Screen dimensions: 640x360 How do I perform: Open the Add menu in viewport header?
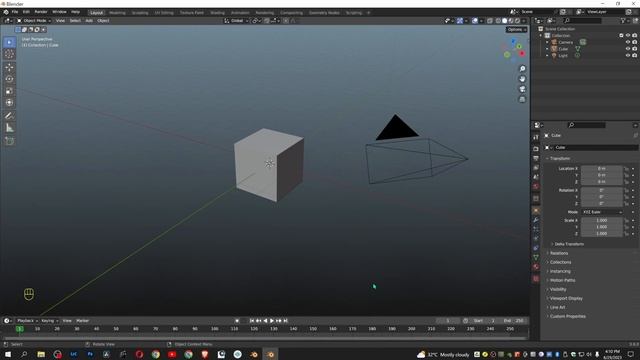point(89,21)
